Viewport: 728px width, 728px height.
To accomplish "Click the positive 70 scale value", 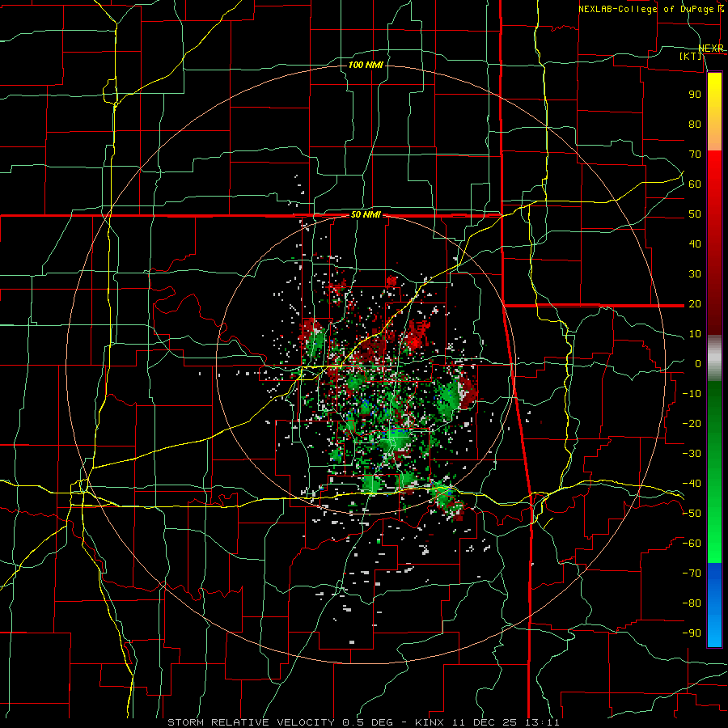I will 695,154.
